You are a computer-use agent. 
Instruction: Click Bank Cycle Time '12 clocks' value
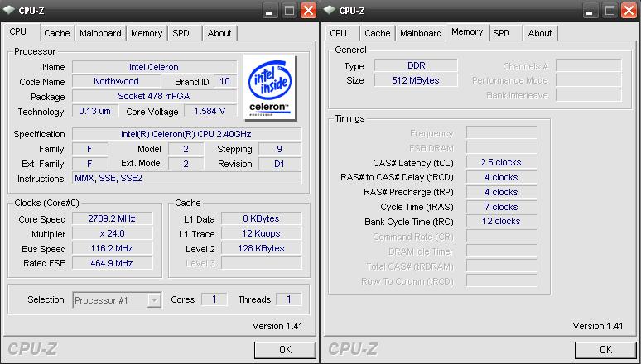pos(501,222)
